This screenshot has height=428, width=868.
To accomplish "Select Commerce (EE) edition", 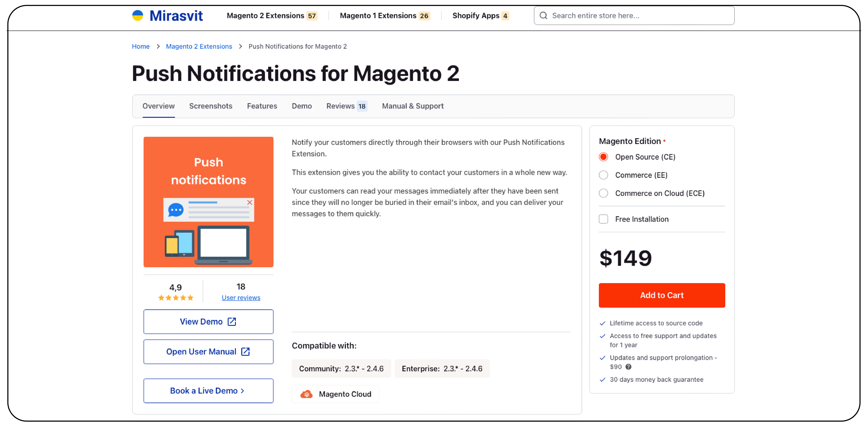I will coord(604,175).
